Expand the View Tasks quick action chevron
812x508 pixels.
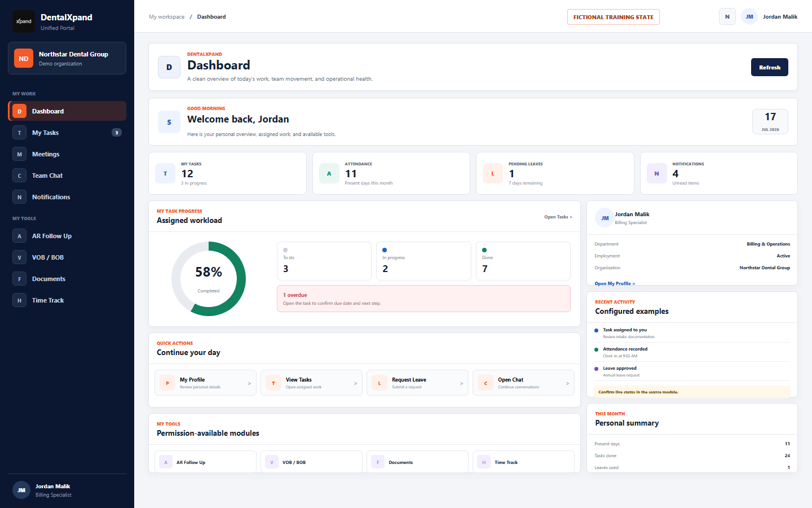click(355, 383)
